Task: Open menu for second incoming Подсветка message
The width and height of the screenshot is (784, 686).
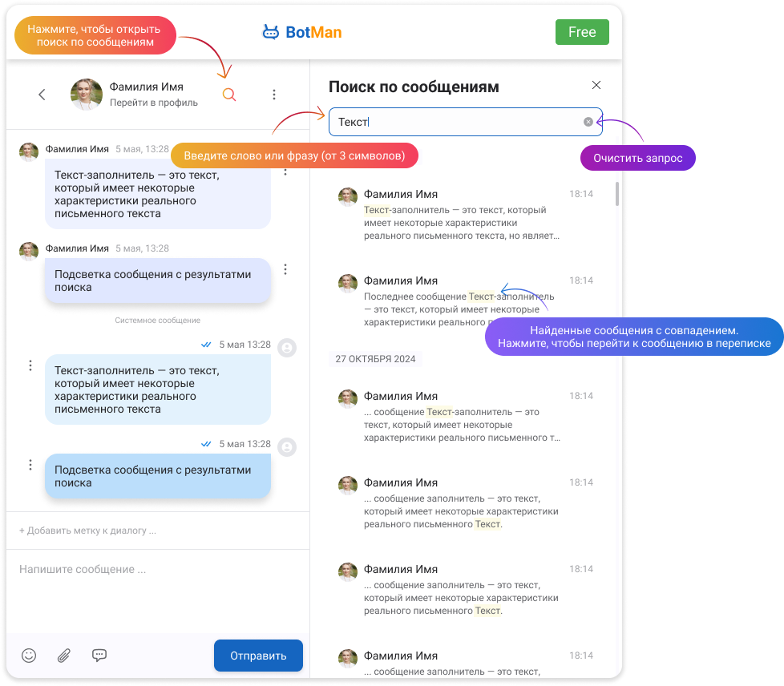Action: pyautogui.click(x=285, y=269)
